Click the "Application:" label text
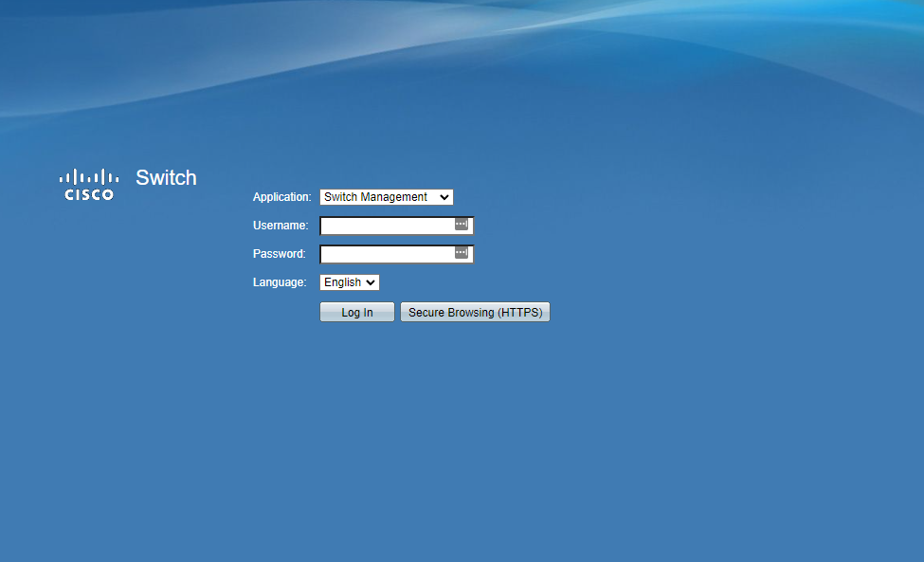Viewport: 924px width, 562px height. [281, 197]
